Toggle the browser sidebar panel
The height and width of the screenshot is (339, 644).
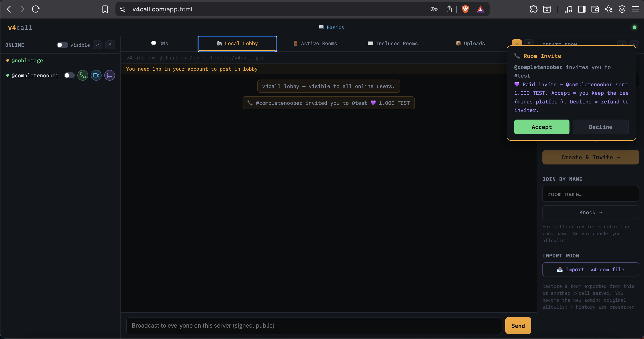coord(582,9)
